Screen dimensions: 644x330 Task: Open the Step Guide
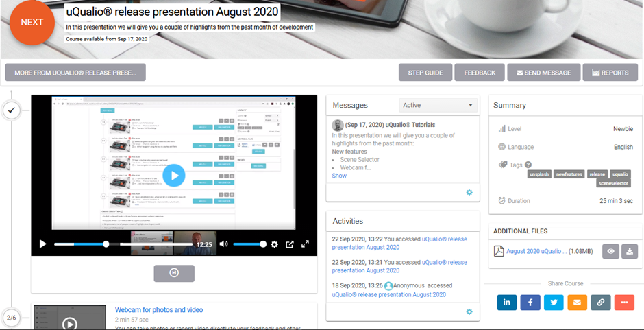pyautogui.click(x=425, y=73)
